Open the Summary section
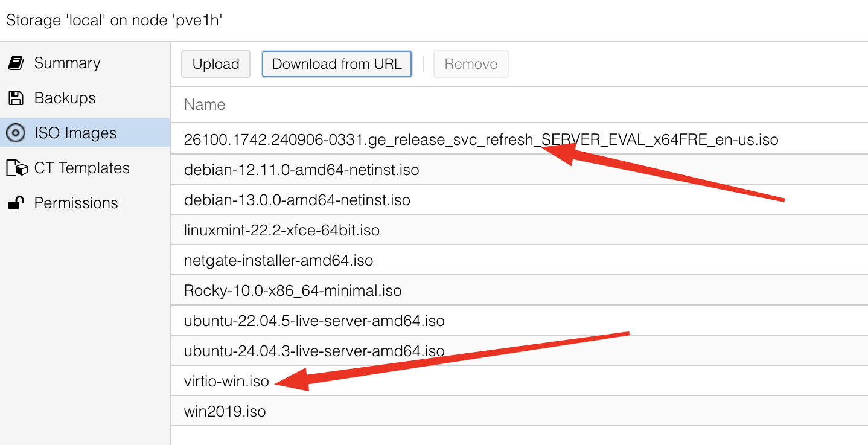Screen dimensions: 868x445 [67, 63]
